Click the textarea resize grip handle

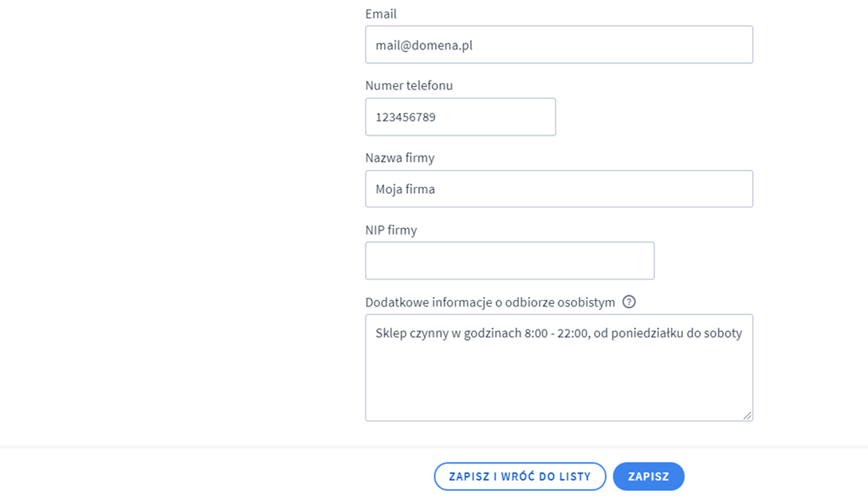pos(747,415)
